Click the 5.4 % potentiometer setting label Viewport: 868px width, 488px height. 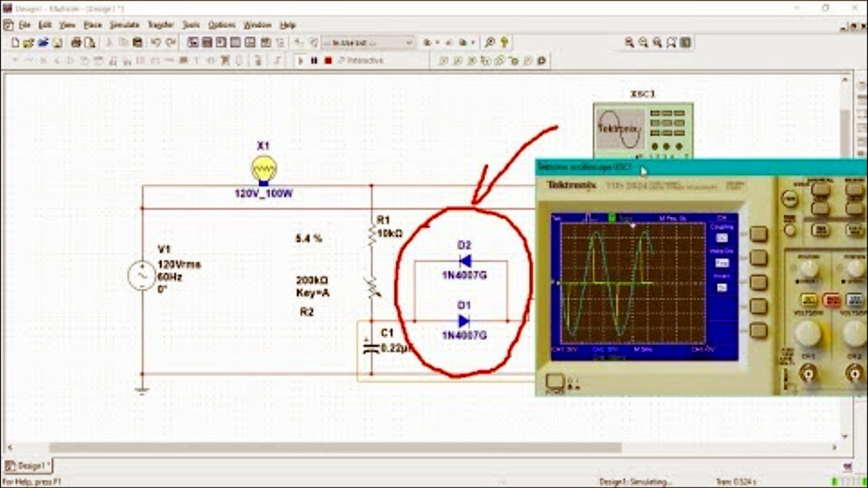309,239
